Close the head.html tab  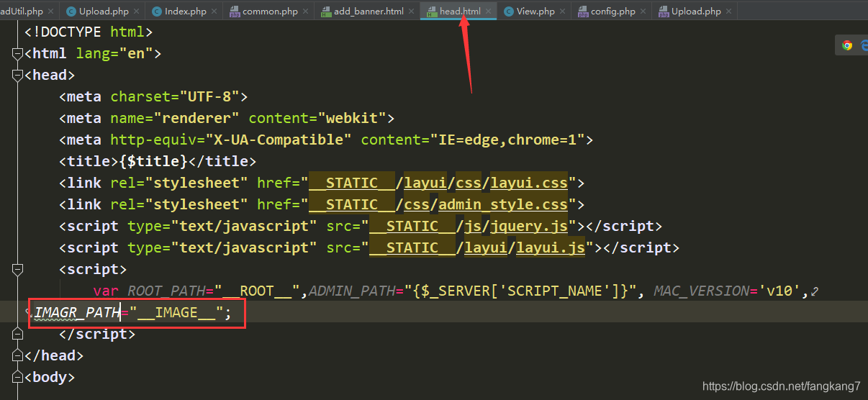(489, 12)
